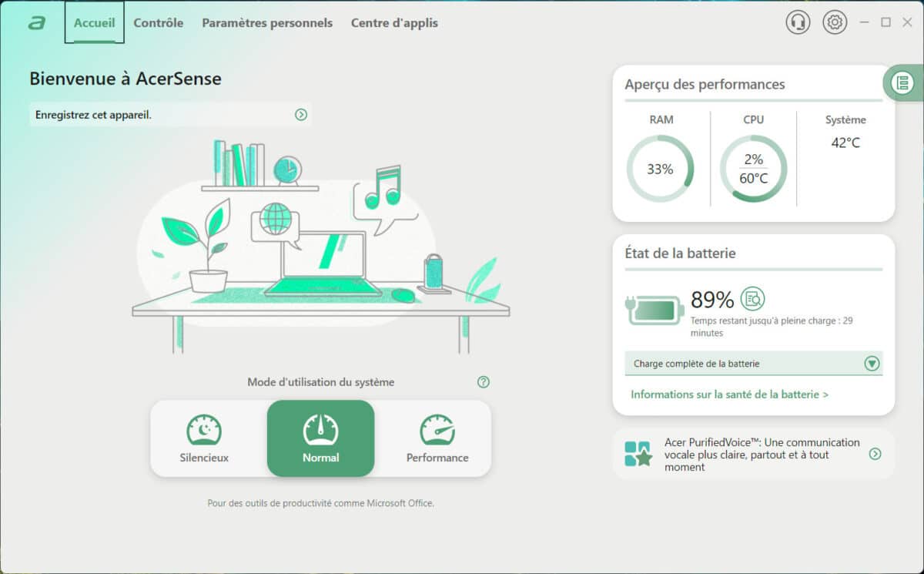Screen dimensions: 924x574
Task: Open the settings gear icon
Action: pyautogui.click(x=835, y=22)
